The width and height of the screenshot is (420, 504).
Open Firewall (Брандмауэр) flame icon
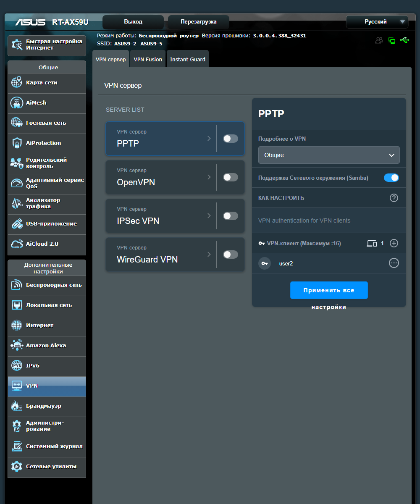click(x=17, y=406)
